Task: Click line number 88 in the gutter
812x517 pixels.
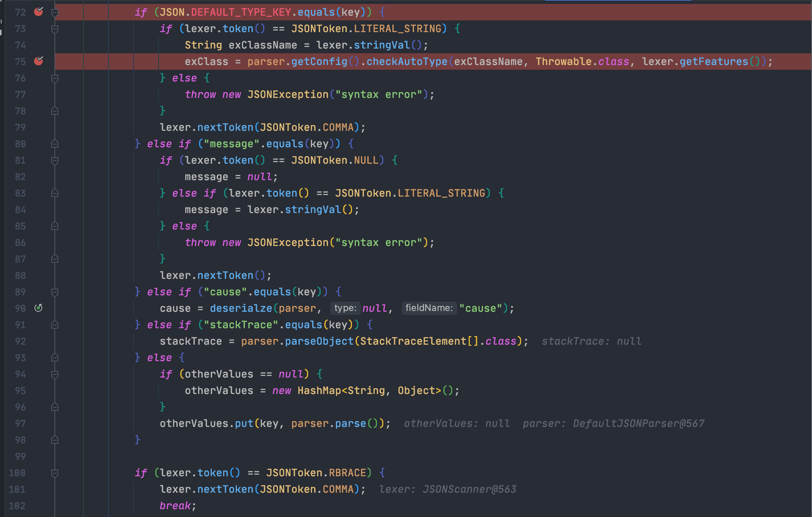Action: point(20,276)
